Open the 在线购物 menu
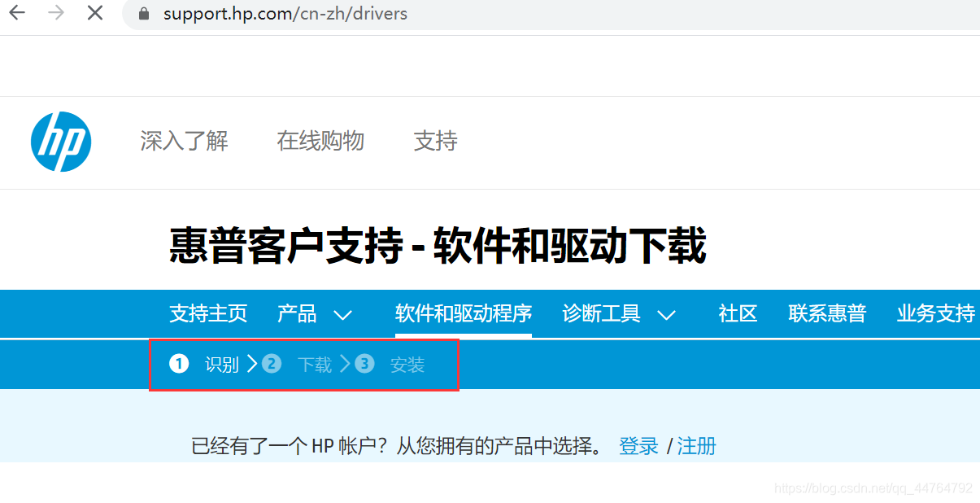 click(x=320, y=141)
